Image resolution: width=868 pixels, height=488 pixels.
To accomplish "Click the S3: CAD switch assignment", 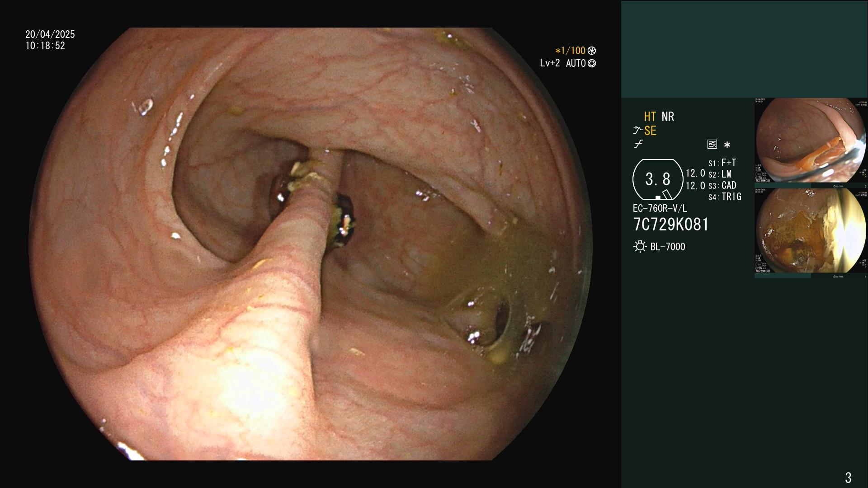I will (722, 185).
